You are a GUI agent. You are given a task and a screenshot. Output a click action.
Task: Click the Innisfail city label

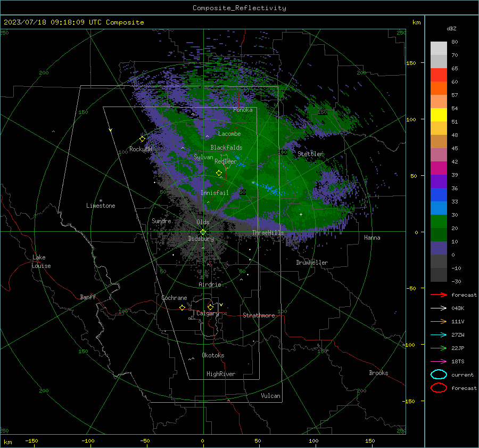point(214,193)
